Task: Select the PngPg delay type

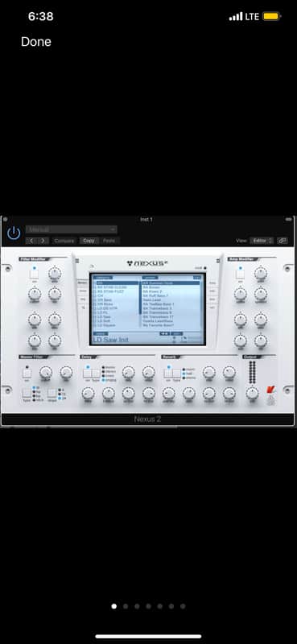Action: [x=109, y=380]
